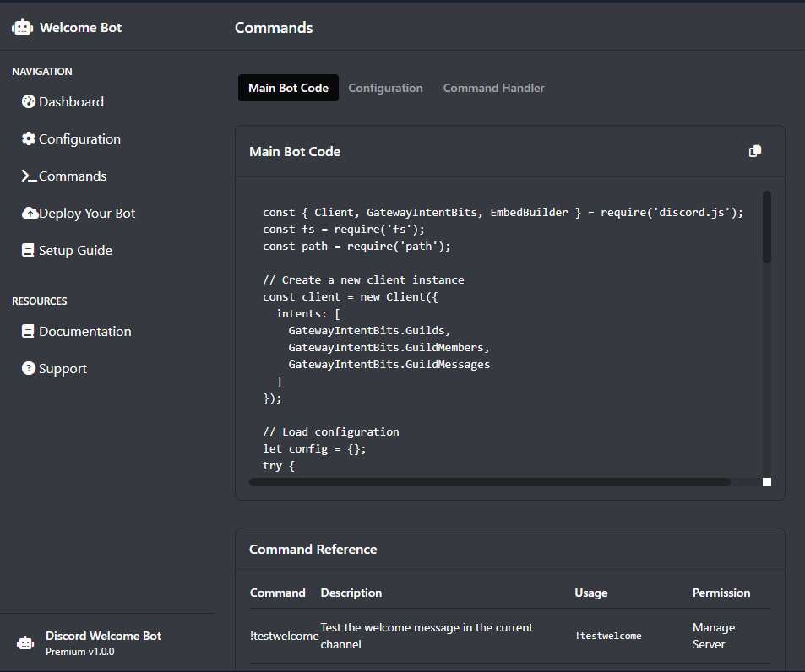Click the Welcome Bot robot logo icon

[x=22, y=28]
